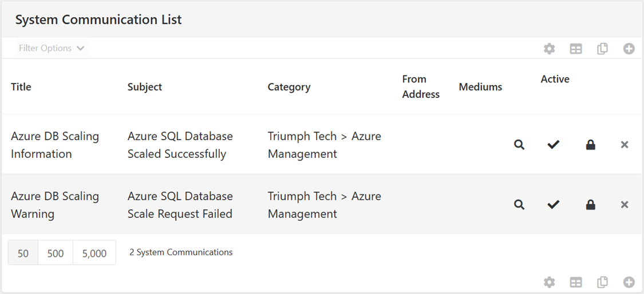Click the bottom plus add icon

pyautogui.click(x=629, y=283)
